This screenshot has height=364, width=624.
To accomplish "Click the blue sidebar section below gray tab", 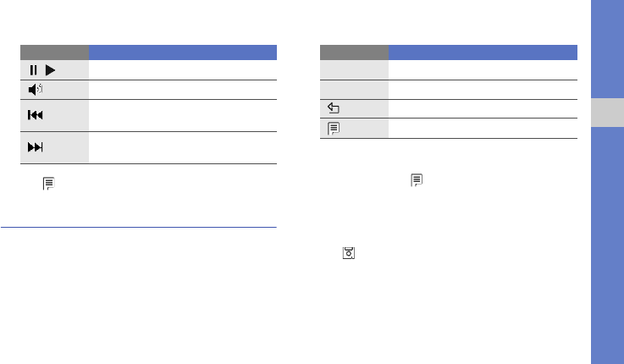I will (x=606, y=245).
